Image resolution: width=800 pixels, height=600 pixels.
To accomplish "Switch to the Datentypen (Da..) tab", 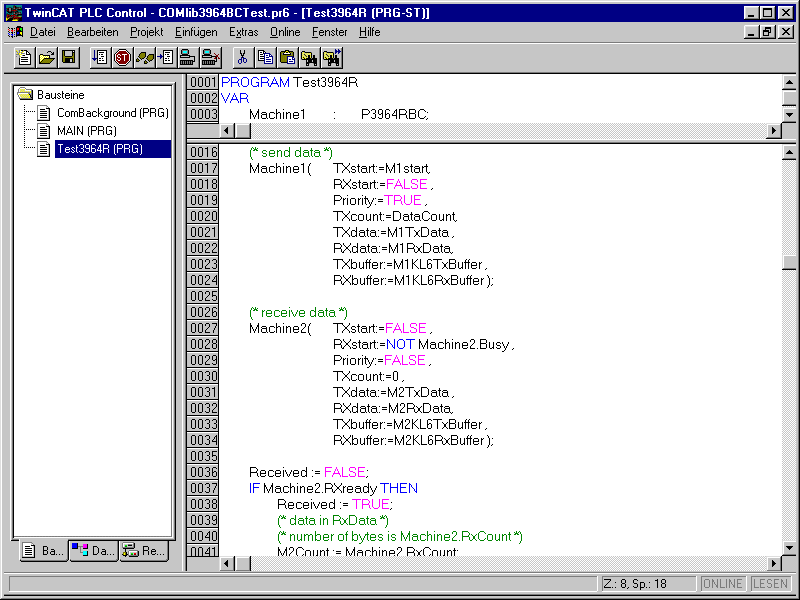I will [93, 551].
